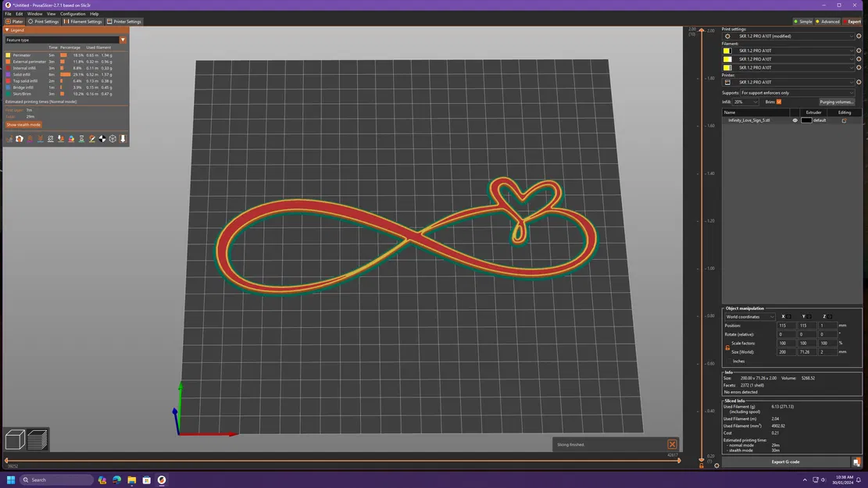This screenshot has width=868, height=488.
Task: Click extruder color swatch for the object
Action: 806,120
